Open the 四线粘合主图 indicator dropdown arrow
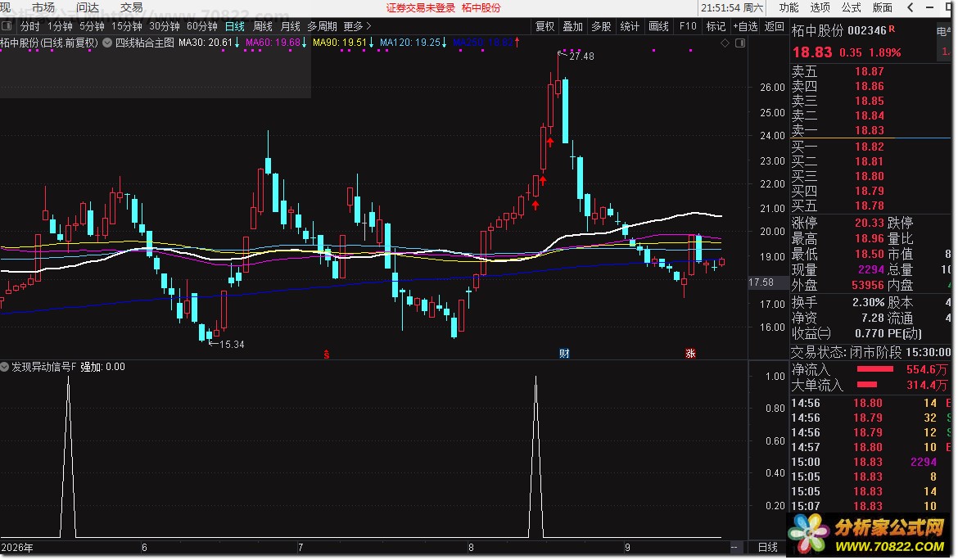Screen dimensions: 958x560 [107, 43]
